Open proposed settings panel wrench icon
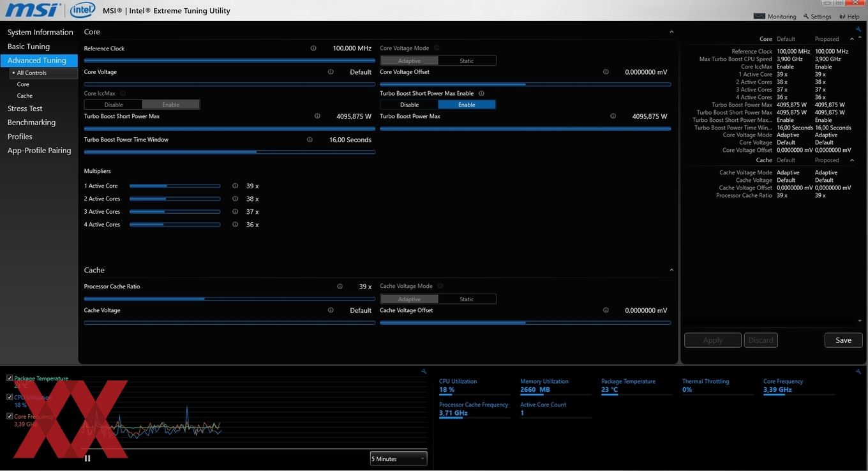Screen dimensions: 868x471 (x=858, y=29)
